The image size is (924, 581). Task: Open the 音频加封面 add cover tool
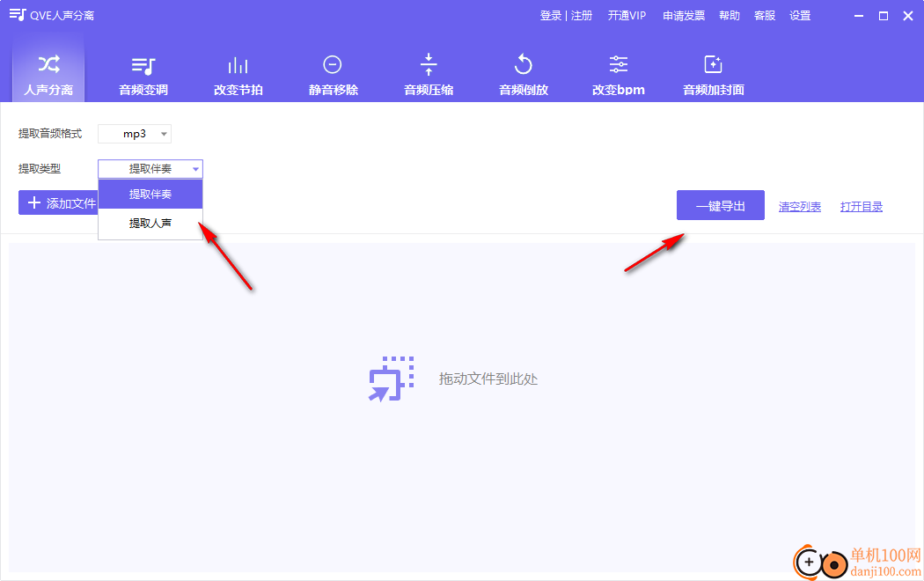click(x=713, y=75)
